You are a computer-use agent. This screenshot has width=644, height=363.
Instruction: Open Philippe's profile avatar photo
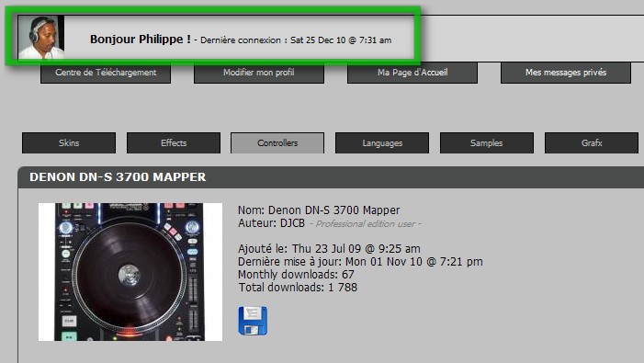(41, 37)
